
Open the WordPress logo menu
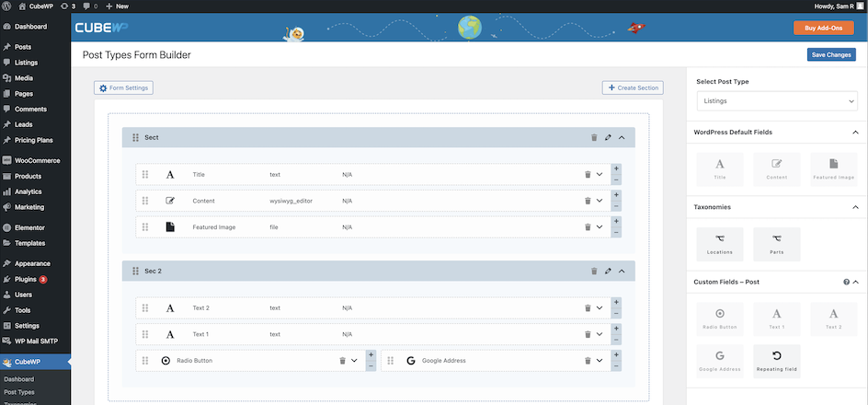tap(6, 6)
